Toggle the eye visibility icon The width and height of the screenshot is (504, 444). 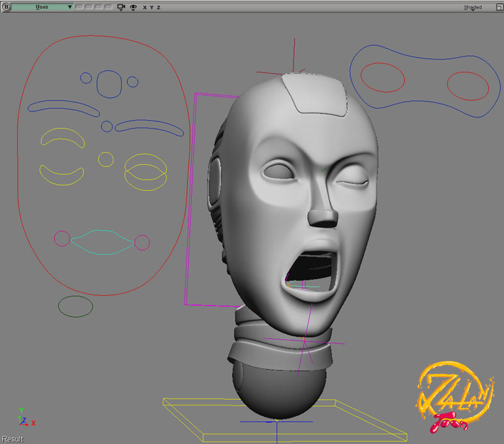[x=134, y=7]
